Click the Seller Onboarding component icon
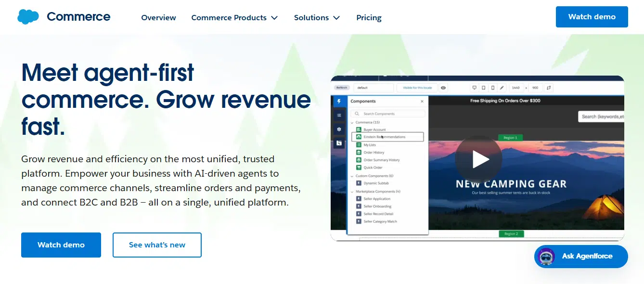Viewport: 644px width, 284px height. pyautogui.click(x=359, y=206)
